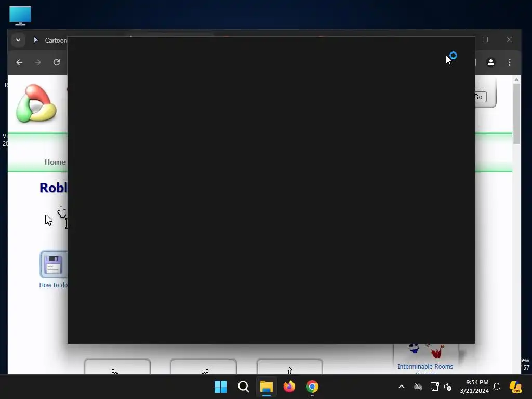
Task: Click the Robl page heading
Action: click(x=54, y=188)
